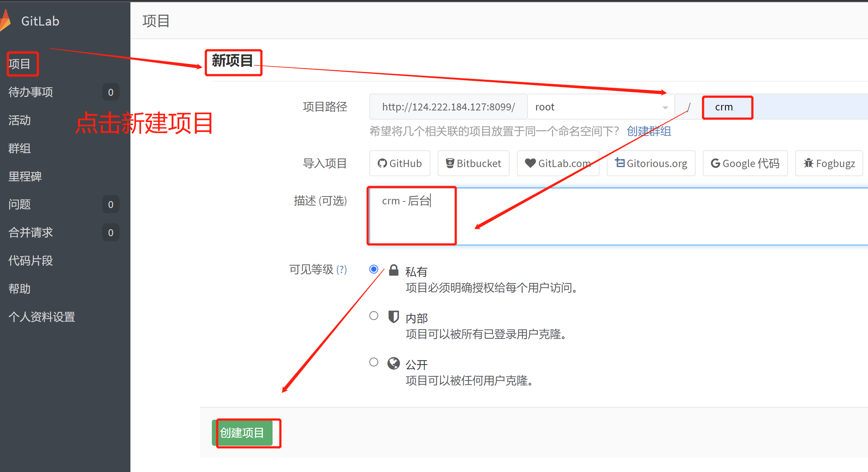Screen dimensions: 868x472
Task: Import project from Google 代码
Action: click(745, 163)
